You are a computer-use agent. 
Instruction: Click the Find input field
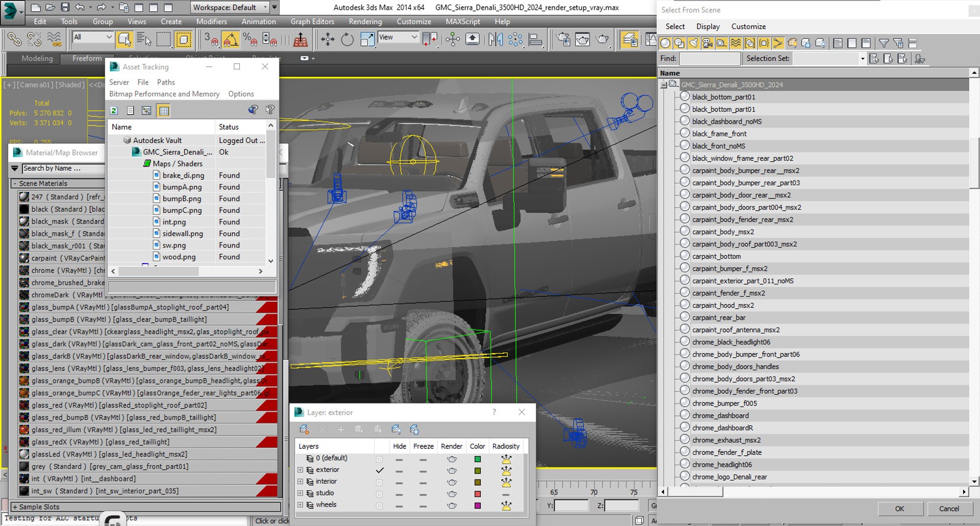(x=709, y=59)
